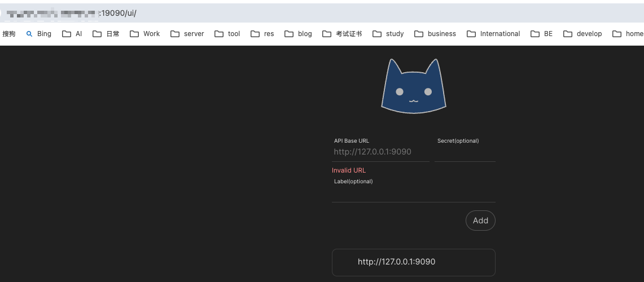This screenshot has height=282, width=644.
Task: Open the 日常 bookmark folder
Action: tap(106, 34)
